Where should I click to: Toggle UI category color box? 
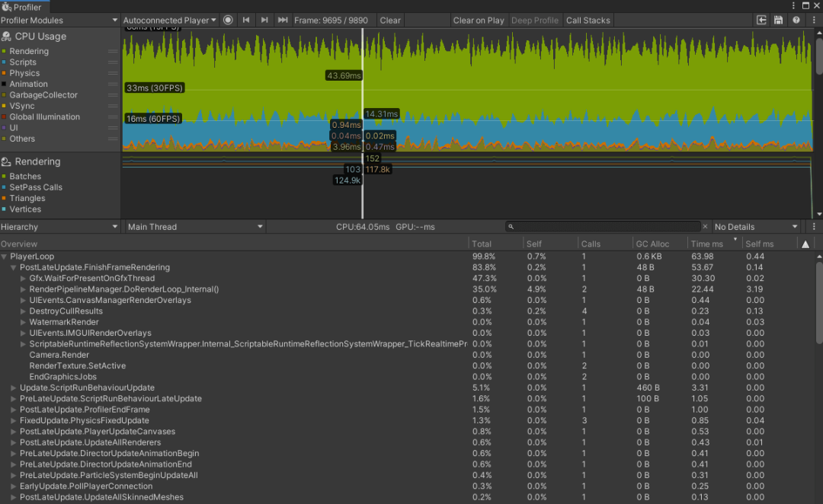(5, 127)
